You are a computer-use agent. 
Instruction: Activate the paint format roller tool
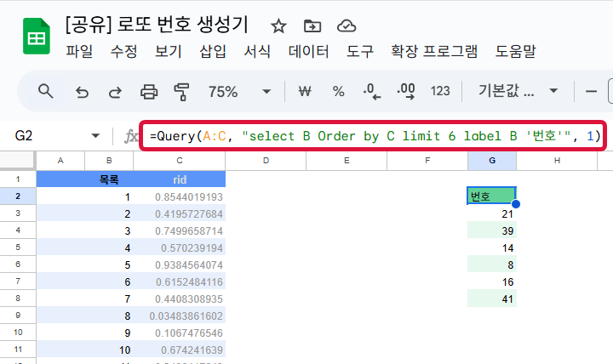point(180,91)
